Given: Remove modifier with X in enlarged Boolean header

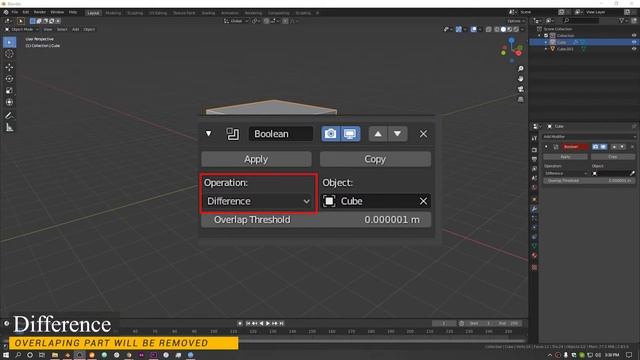Looking at the screenshot, I should click(x=423, y=134).
